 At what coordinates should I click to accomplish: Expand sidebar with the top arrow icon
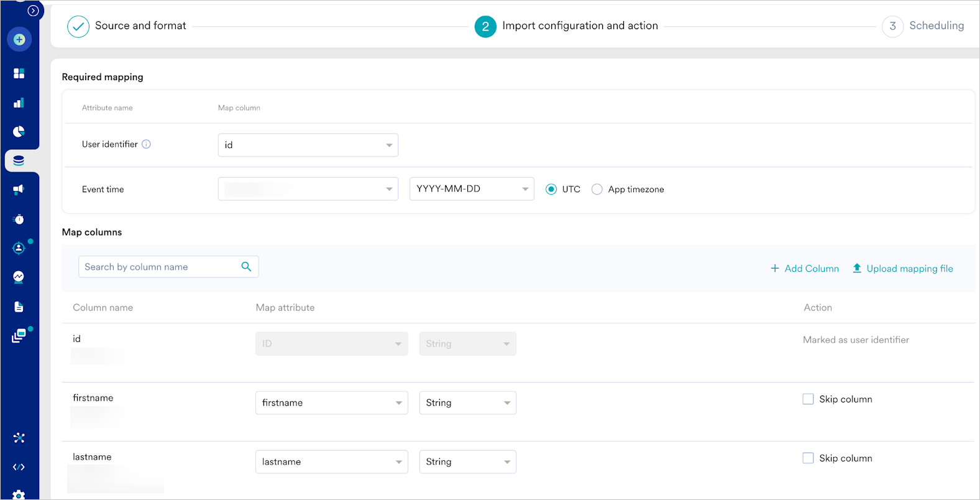click(34, 11)
